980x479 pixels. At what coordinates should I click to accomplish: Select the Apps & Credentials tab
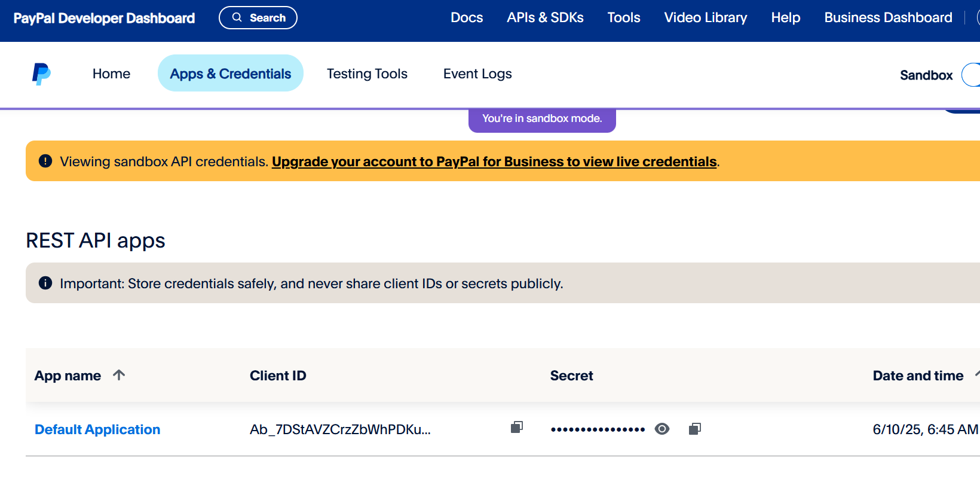click(x=231, y=73)
